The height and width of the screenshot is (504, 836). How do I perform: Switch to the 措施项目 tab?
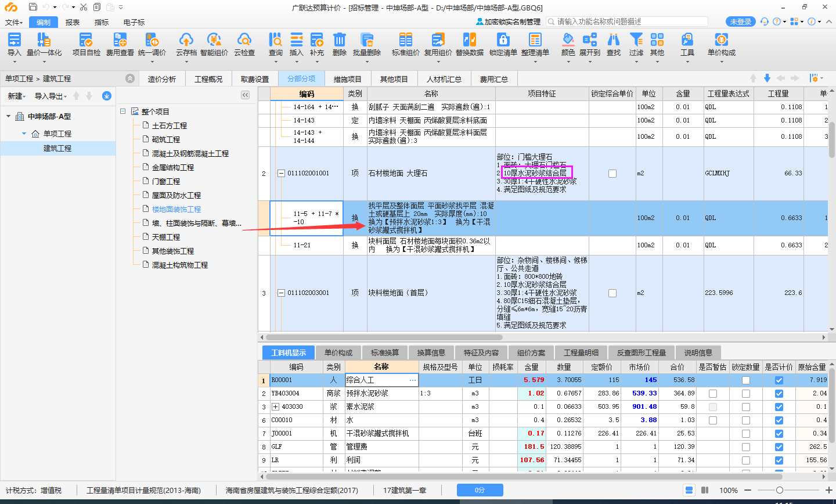pos(347,79)
